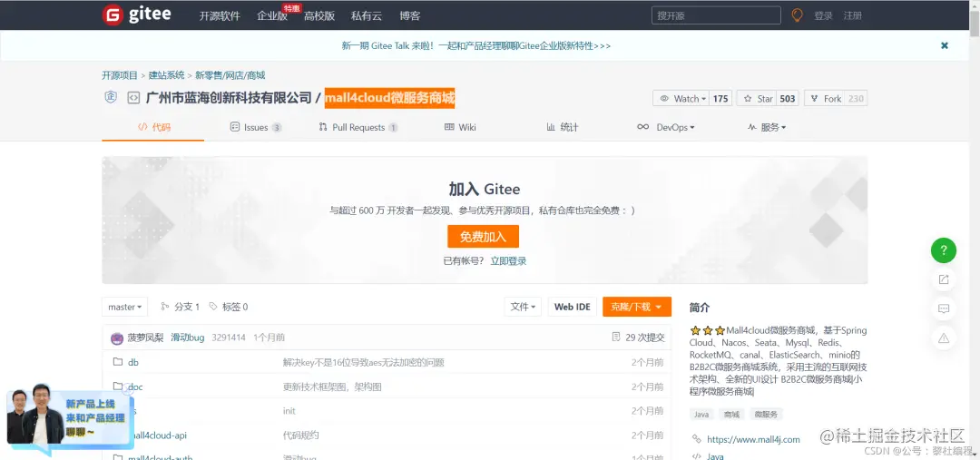Open the 克隆/下载 dropdown button
The image size is (980, 460).
tap(637, 307)
